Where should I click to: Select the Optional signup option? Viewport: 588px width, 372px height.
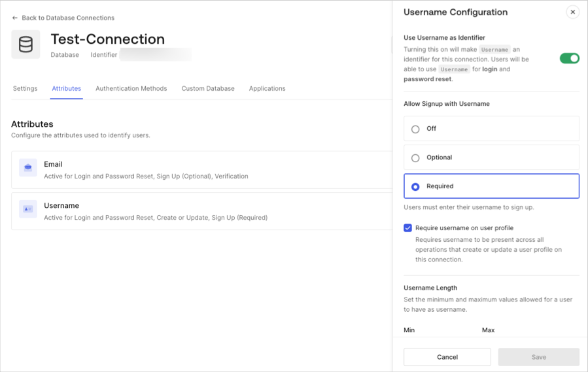point(491,158)
